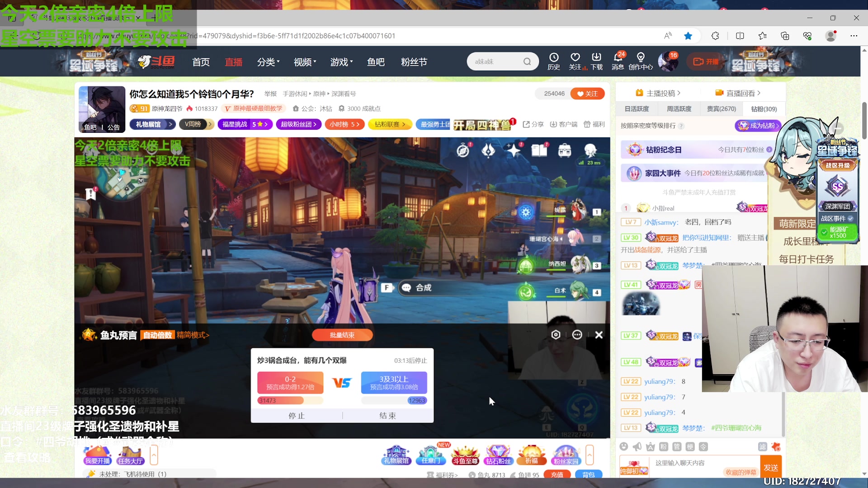Open the 任意门 activity icon
The height and width of the screenshot is (488, 868).
[x=431, y=455]
